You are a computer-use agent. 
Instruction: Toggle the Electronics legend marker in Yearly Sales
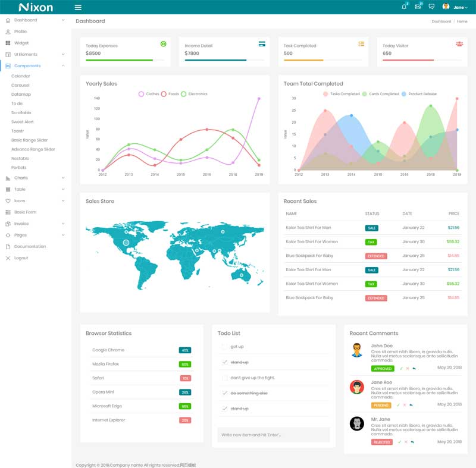184,94
